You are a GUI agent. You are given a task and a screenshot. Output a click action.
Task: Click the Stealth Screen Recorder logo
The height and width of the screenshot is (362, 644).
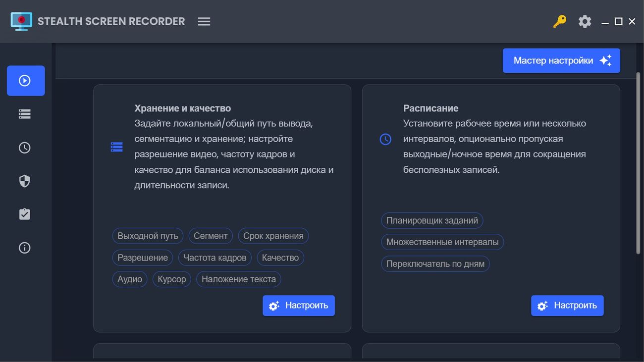21,21
